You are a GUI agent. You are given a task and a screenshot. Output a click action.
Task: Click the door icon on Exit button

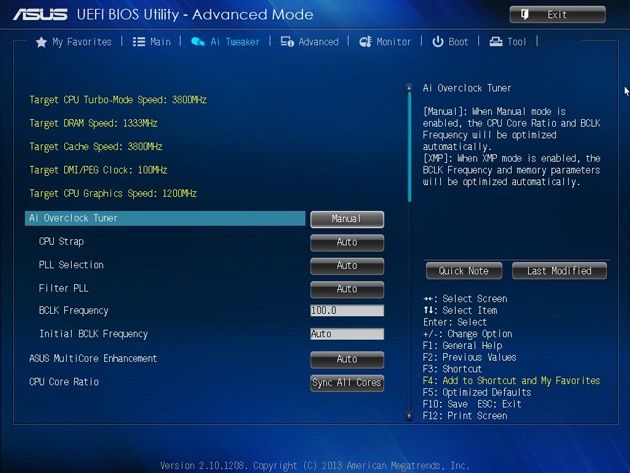(x=524, y=15)
